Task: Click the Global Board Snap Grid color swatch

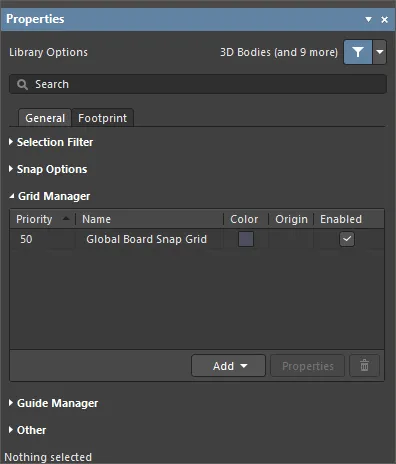Action: pos(246,239)
